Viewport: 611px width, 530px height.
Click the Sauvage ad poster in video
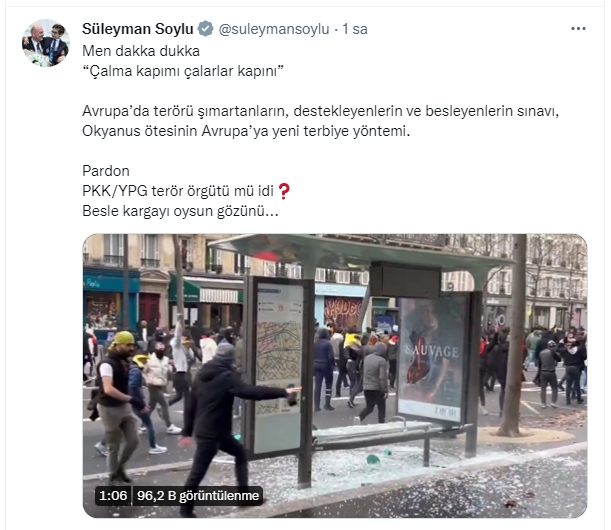(434, 356)
